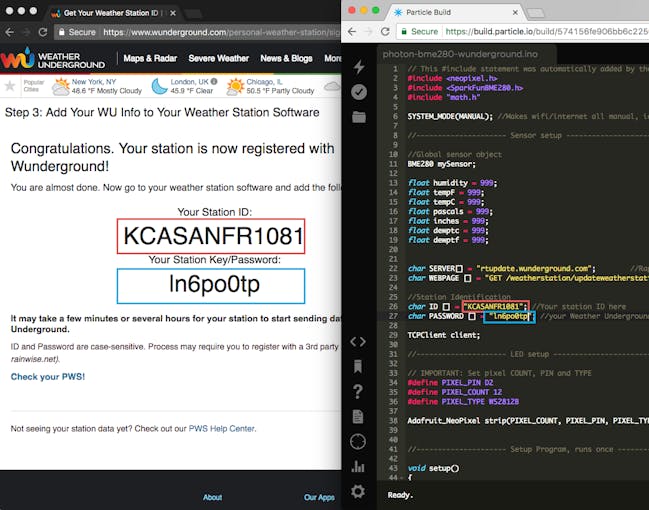Click the Weather Underground logo

[x=53, y=59]
